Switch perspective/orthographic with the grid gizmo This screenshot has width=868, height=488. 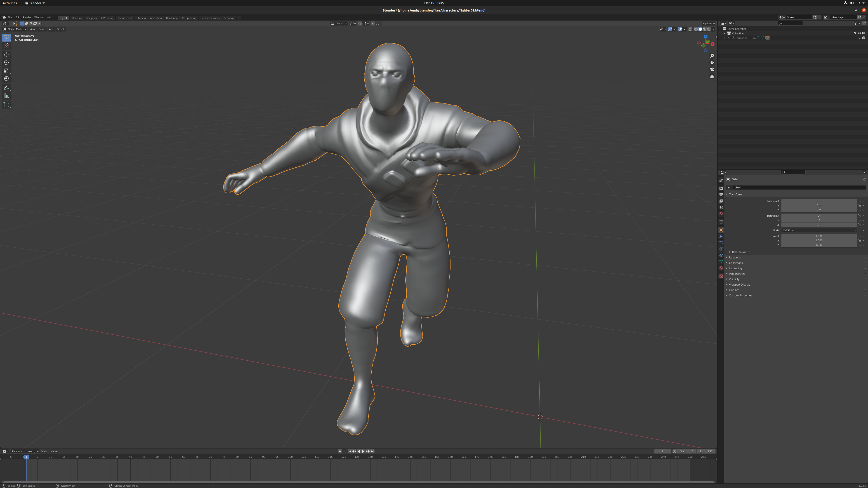point(712,76)
